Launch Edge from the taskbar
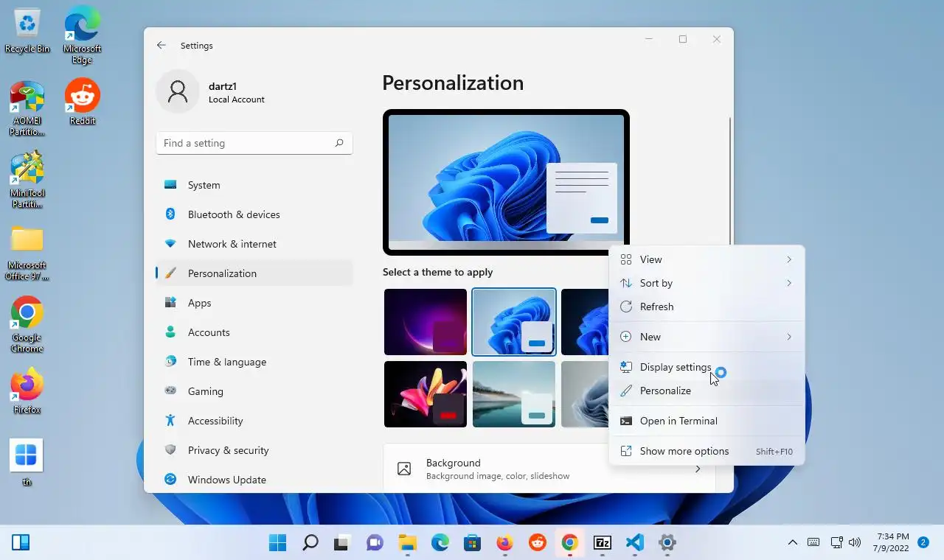The width and height of the screenshot is (944, 560). [440, 543]
